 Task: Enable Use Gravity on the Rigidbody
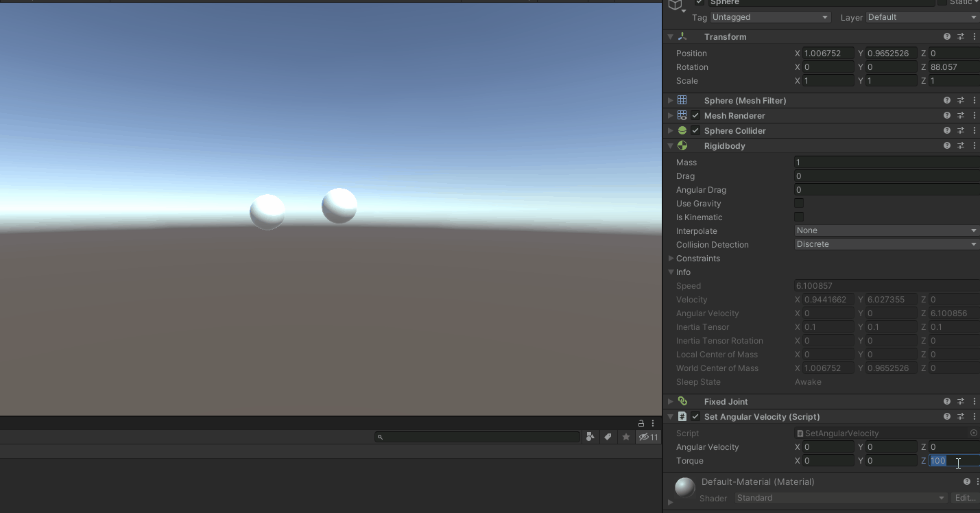point(798,203)
